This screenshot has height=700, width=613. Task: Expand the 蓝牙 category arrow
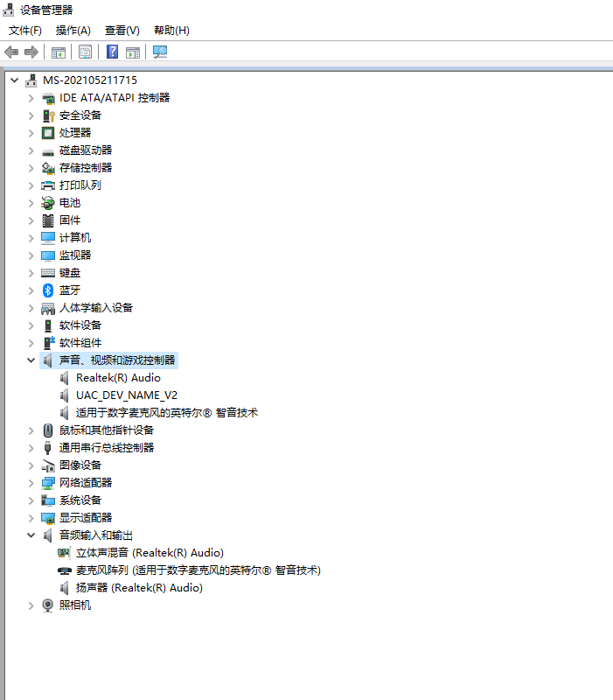point(31,290)
